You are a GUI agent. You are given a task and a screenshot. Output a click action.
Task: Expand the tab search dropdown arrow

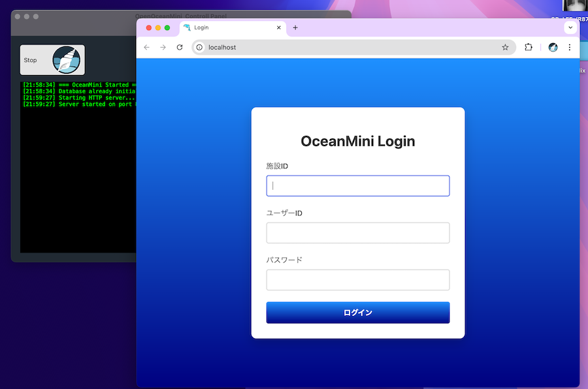tap(570, 27)
